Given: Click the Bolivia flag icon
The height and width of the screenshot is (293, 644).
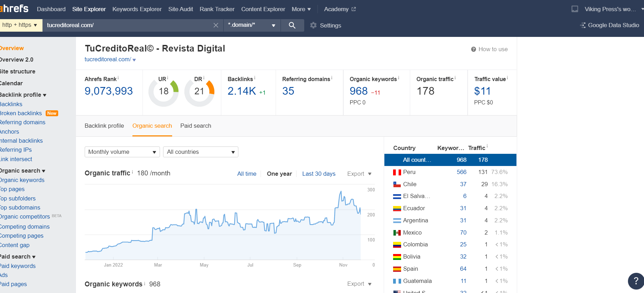Looking at the screenshot, I should 397,257.
